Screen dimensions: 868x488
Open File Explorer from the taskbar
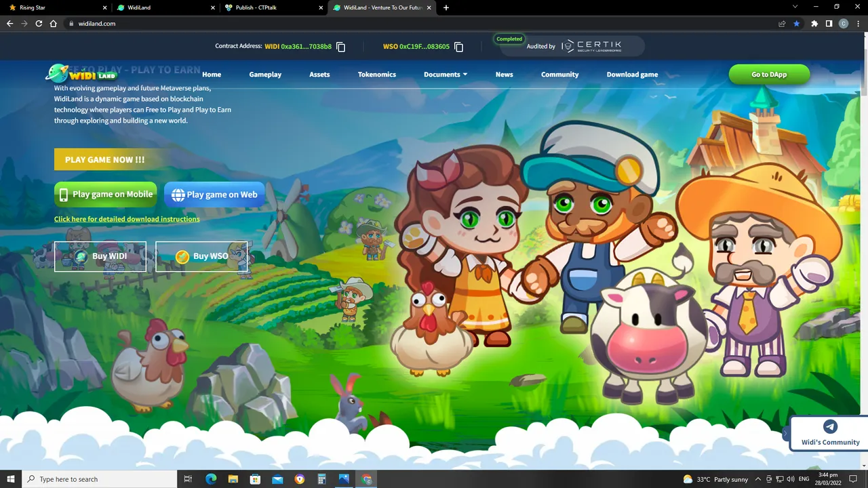click(x=233, y=479)
